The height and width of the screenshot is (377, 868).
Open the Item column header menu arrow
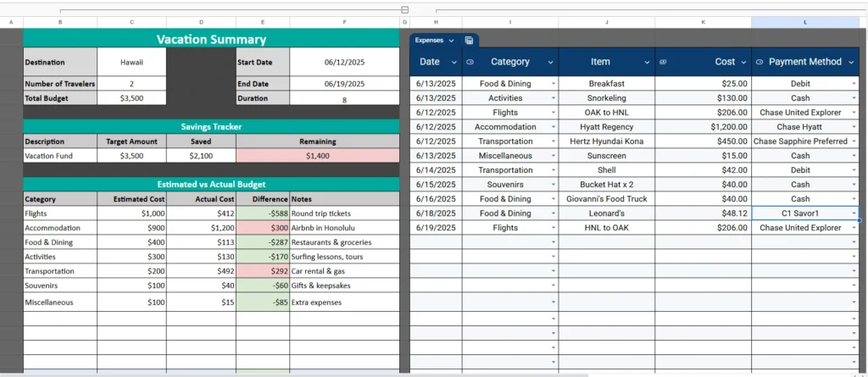[647, 62]
